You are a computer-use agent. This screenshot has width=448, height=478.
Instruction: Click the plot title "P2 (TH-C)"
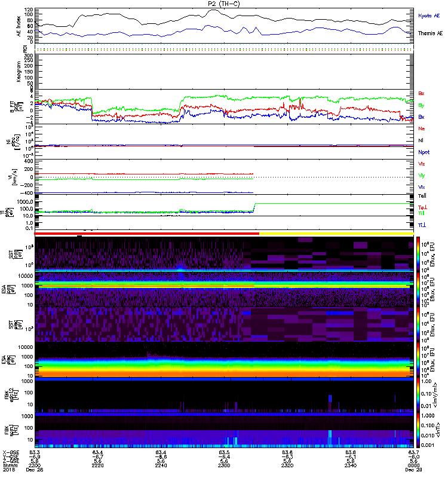223,4
